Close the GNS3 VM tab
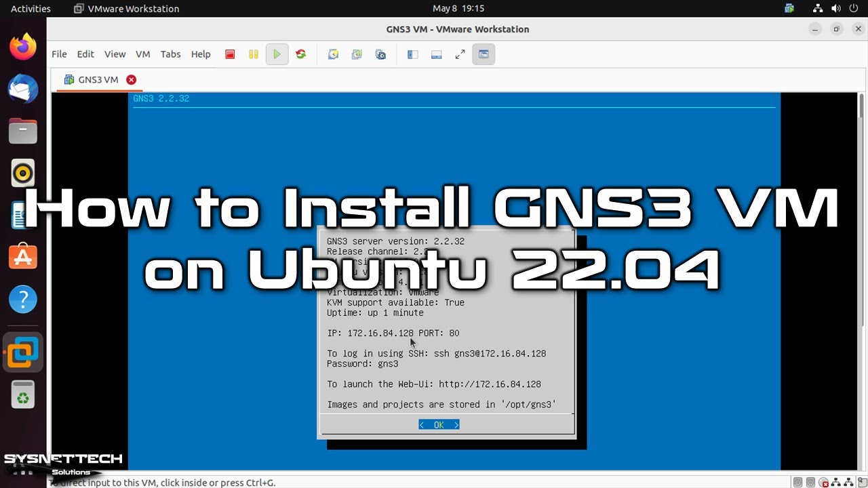Image resolution: width=868 pixels, height=488 pixels. (x=131, y=79)
